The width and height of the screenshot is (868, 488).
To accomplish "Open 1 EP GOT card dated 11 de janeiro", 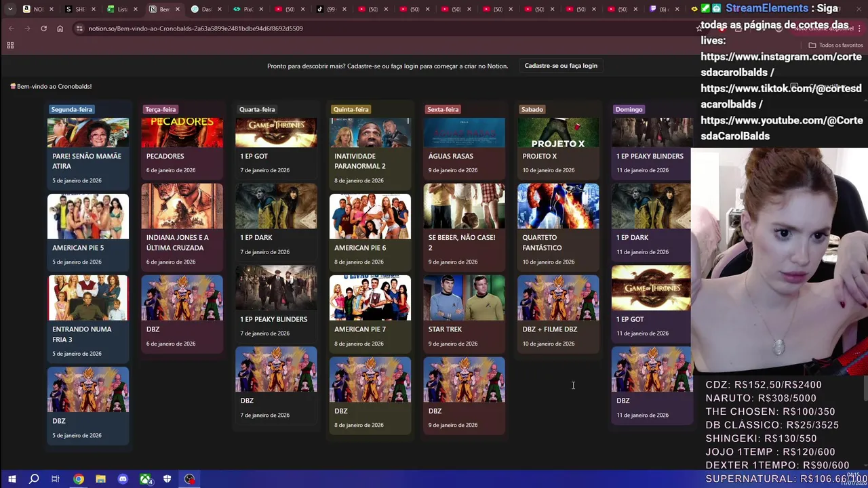I will (x=651, y=304).
